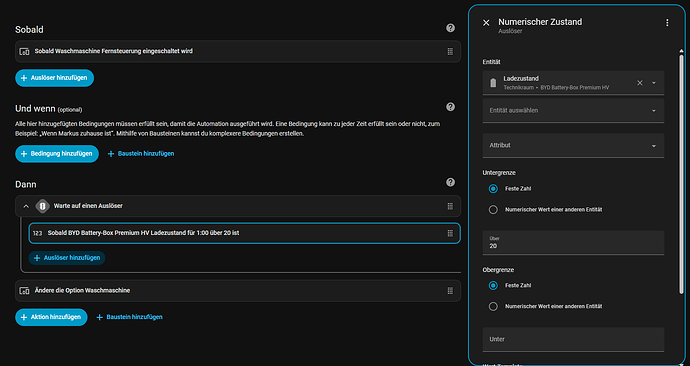Click Aktion hinzufügen button
The image size is (690, 366).
pyautogui.click(x=51, y=317)
